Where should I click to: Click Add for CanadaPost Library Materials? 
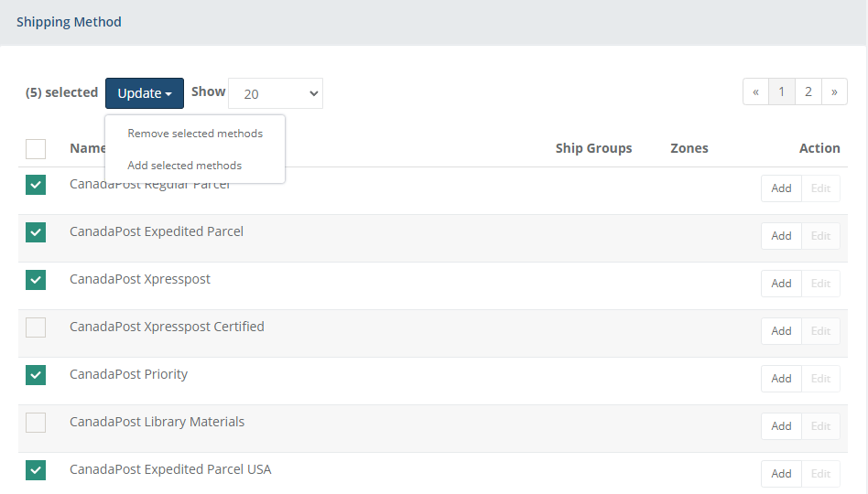click(781, 426)
